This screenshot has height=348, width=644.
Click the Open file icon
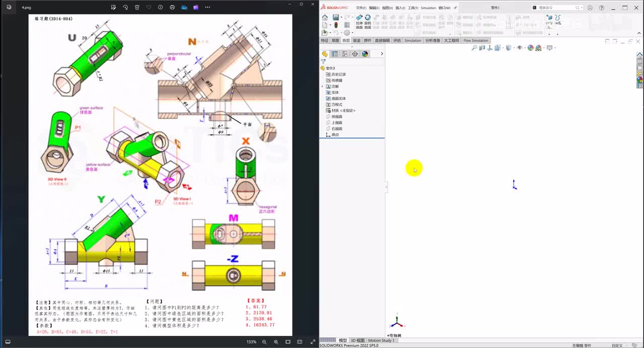[325, 33]
